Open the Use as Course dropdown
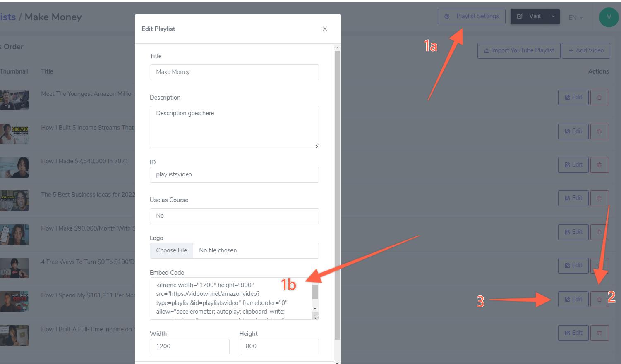This screenshot has height=364, width=621. click(x=234, y=216)
